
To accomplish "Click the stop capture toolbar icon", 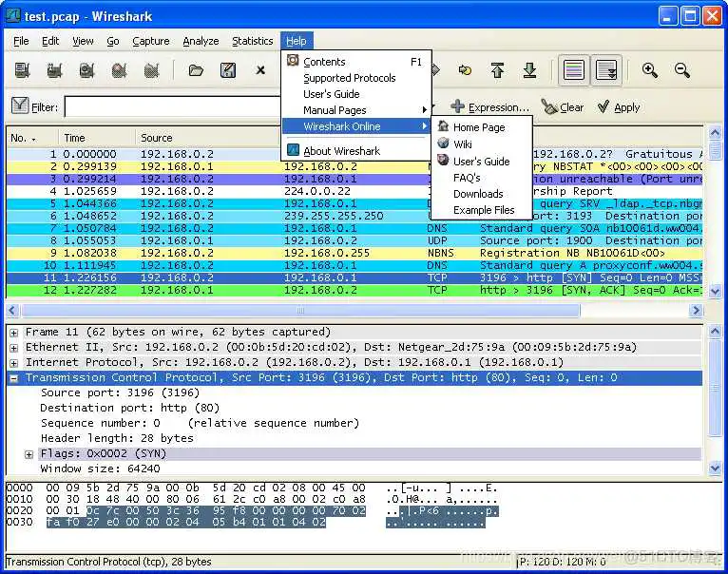I will 120,70.
